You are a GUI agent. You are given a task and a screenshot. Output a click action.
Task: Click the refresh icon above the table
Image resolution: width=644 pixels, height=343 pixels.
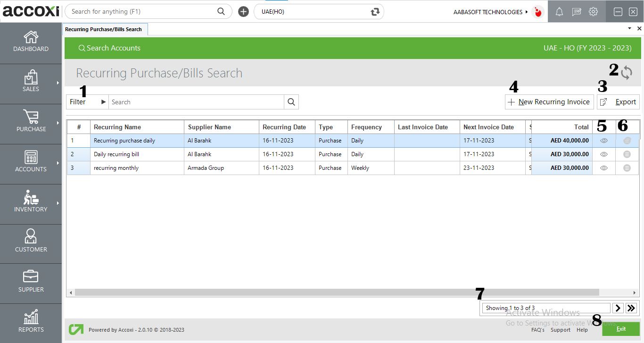627,73
